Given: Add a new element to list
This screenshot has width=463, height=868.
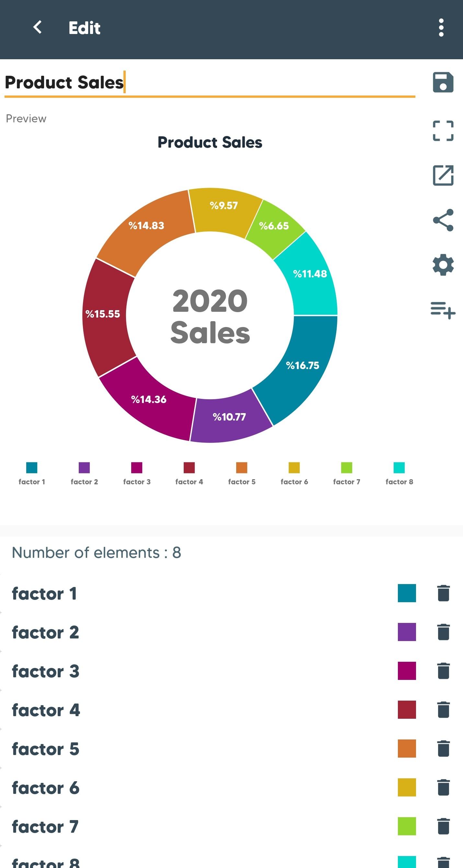Looking at the screenshot, I should 443,310.
